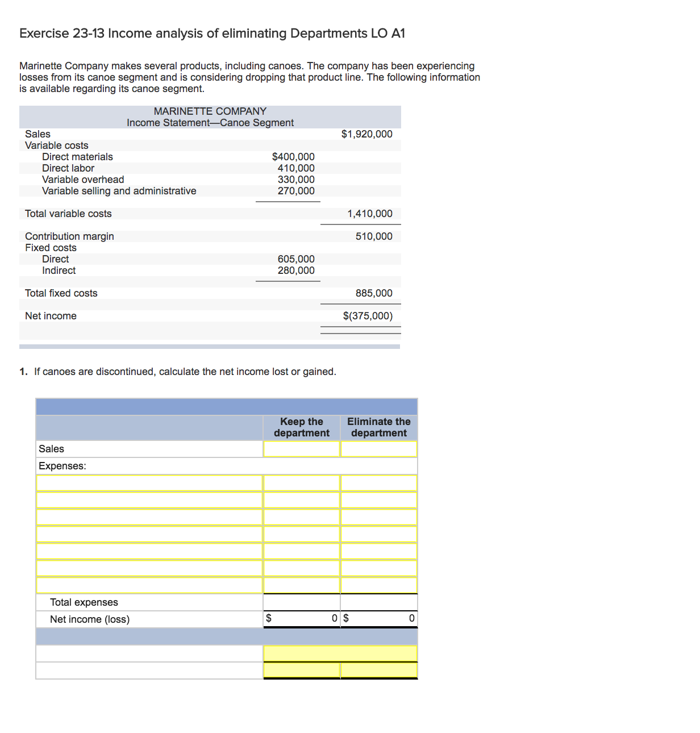Click the bottom-right yellow cell of the table

click(379, 670)
